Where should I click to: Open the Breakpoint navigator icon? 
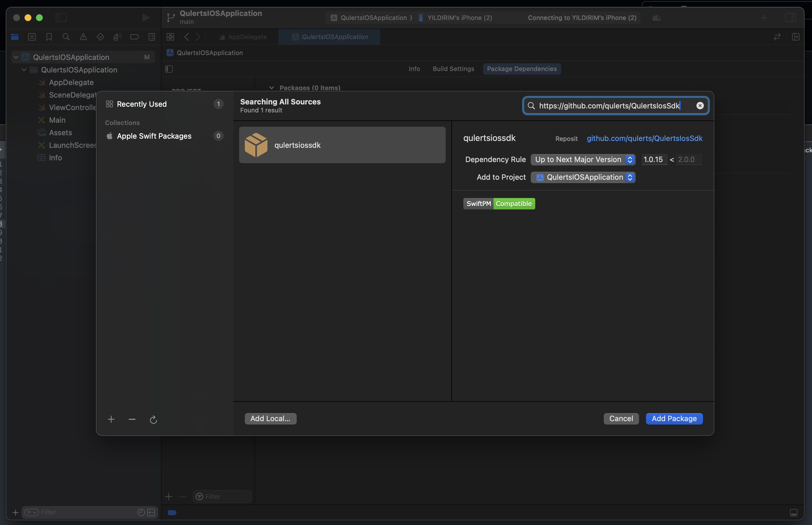pos(134,37)
